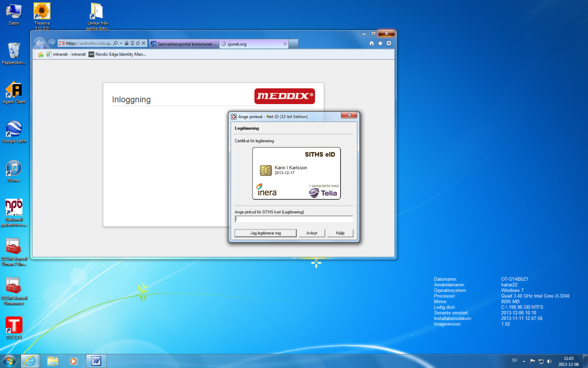The width and height of the screenshot is (588, 368).
Task: Open the Windows Start menu orb
Action: coord(9,361)
